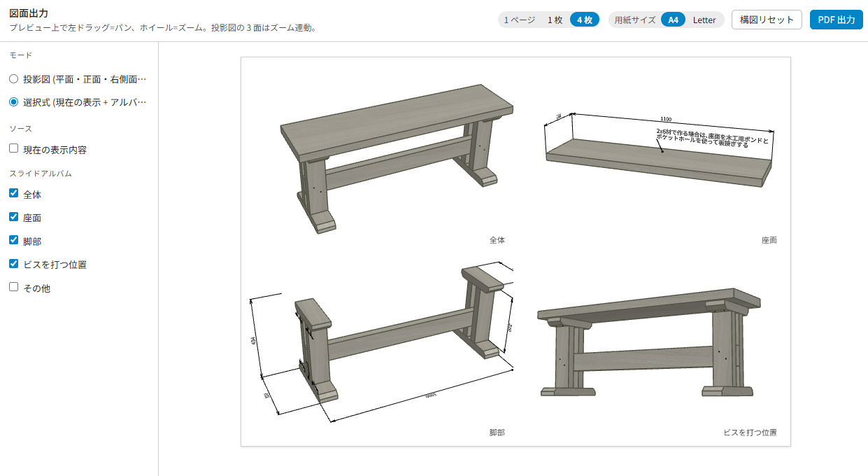Set paper size to Letter
868x476 pixels.
[704, 20]
